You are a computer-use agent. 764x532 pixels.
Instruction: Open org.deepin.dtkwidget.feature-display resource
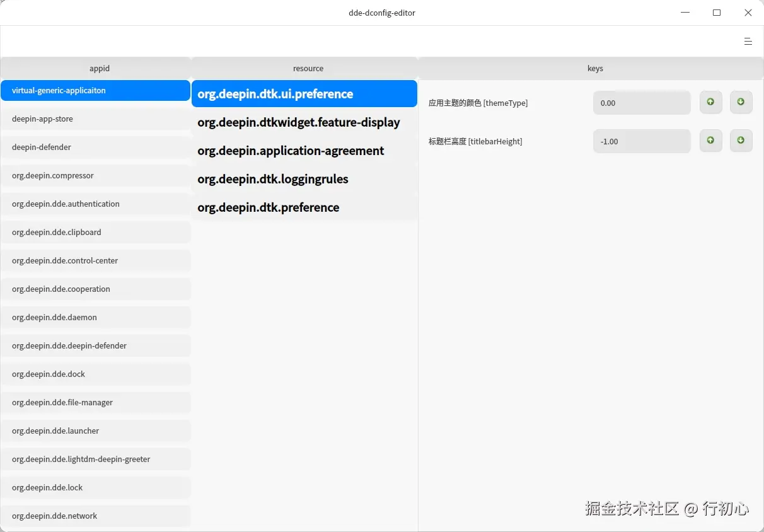pos(298,122)
